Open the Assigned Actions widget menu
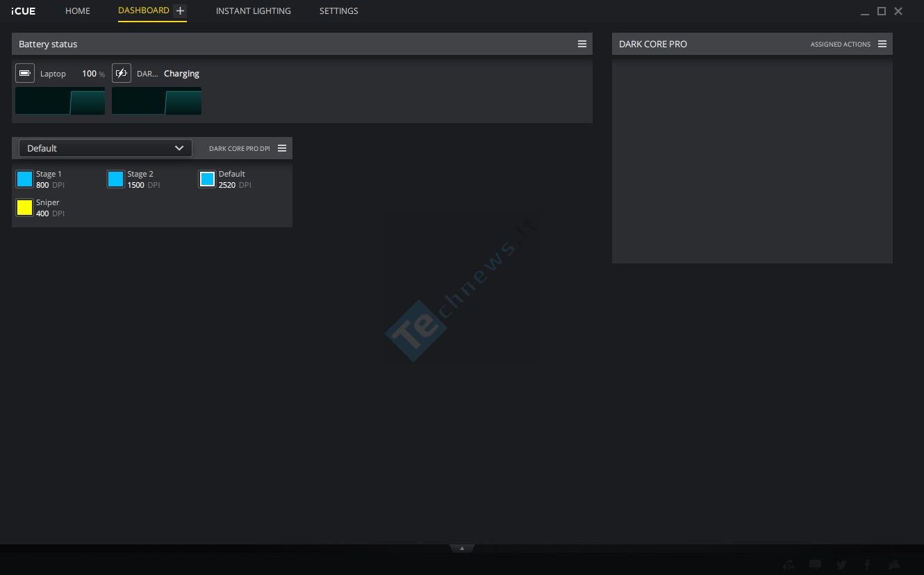The width and height of the screenshot is (924, 575). coord(882,44)
